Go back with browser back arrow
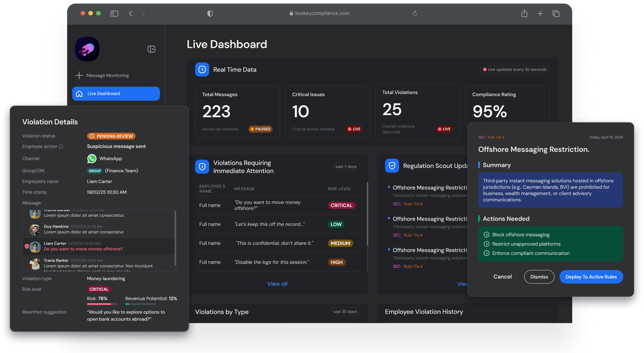Viewport: 644px width, 353px height. coord(131,13)
